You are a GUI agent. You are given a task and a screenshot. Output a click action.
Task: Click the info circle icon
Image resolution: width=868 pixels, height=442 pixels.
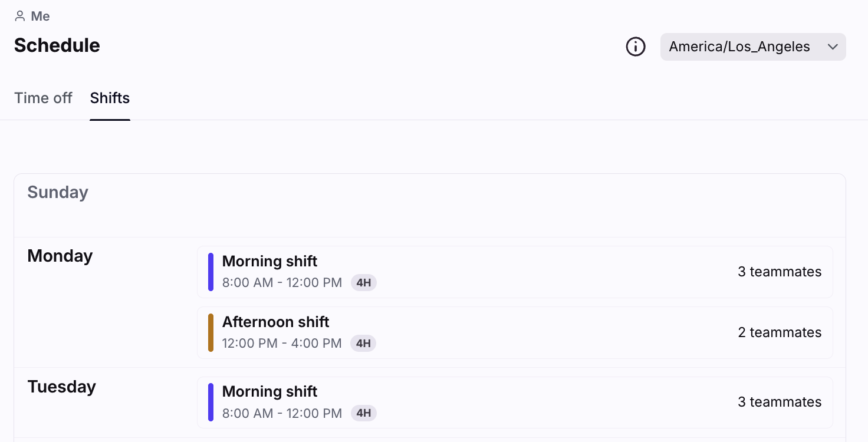tap(635, 47)
